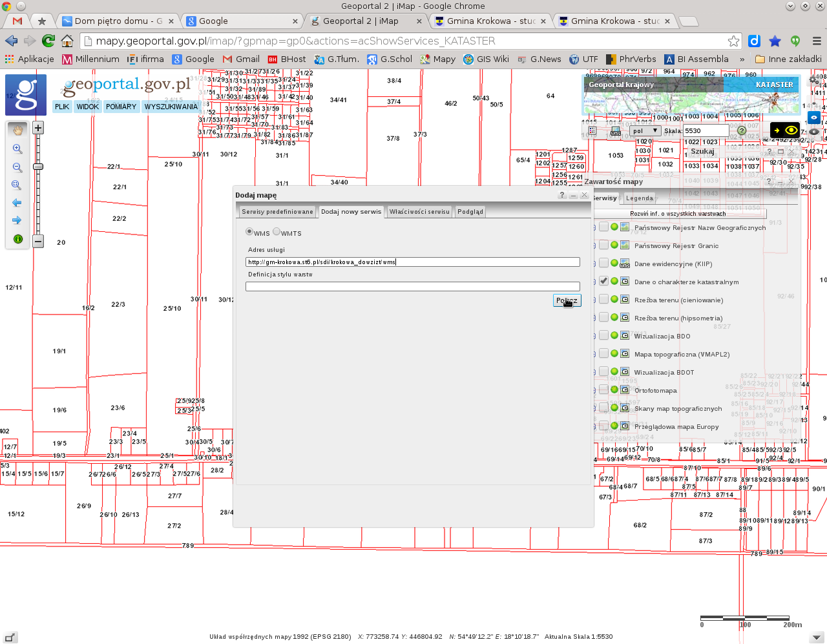Screen dimensions: 827x644
Task: Switch to Podgląd tab
Action: coord(470,212)
